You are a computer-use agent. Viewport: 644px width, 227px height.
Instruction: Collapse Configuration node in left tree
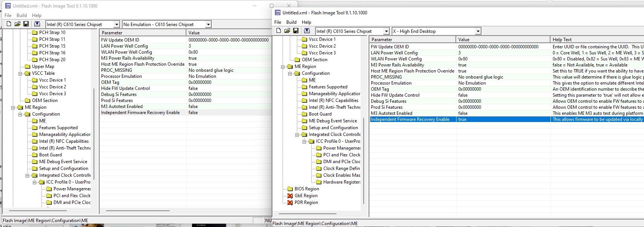[x=20, y=114]
